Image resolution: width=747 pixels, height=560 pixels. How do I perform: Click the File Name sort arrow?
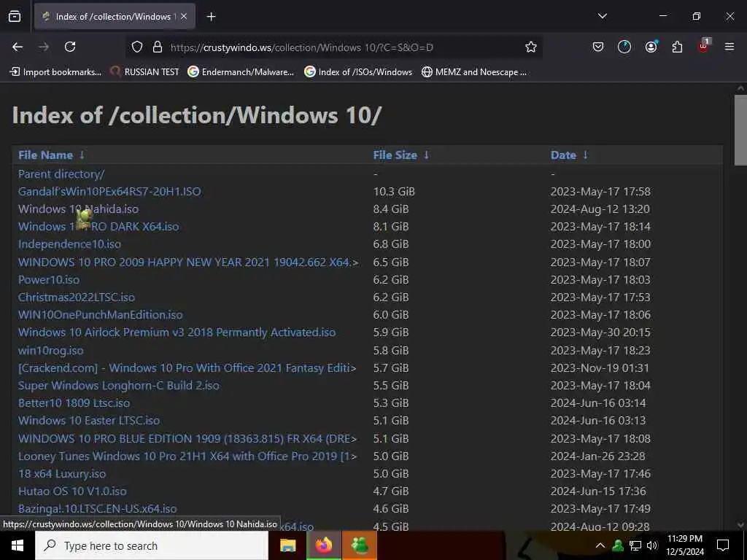pyautogui.click(x=82, y=155)
